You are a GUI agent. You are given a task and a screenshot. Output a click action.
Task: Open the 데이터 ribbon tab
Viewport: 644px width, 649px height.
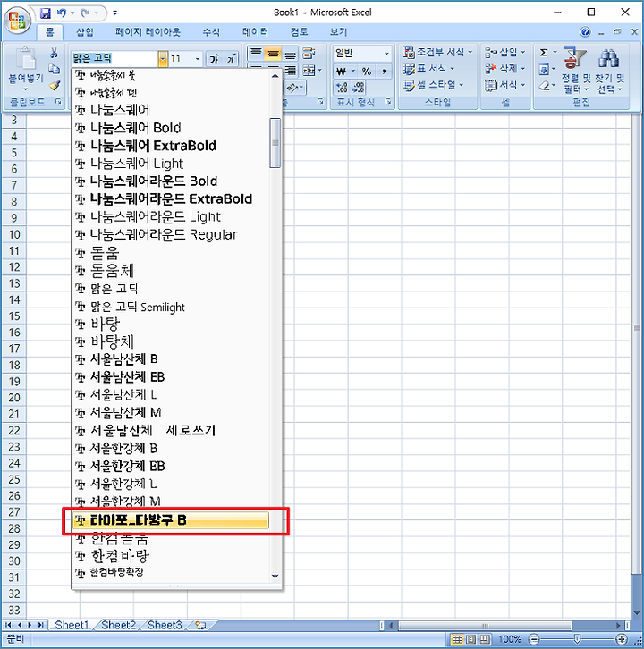point(255,32)
